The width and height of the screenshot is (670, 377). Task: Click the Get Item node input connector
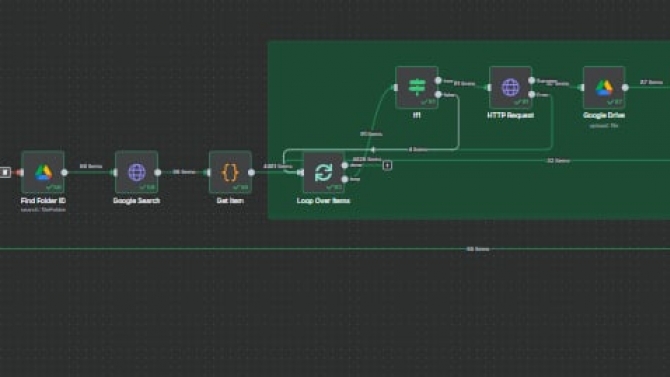(x=208, y=172)
